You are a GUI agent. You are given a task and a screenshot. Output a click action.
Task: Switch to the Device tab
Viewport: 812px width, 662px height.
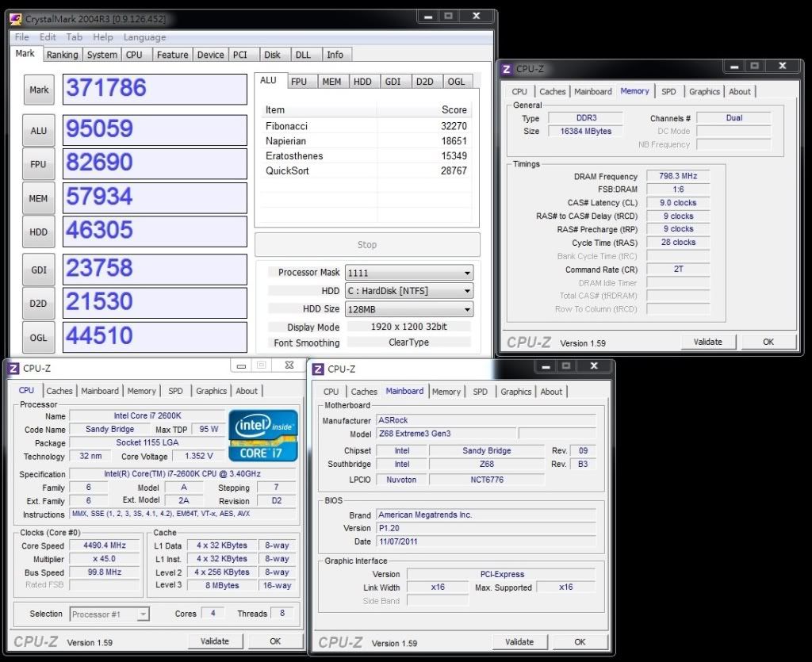210,55
